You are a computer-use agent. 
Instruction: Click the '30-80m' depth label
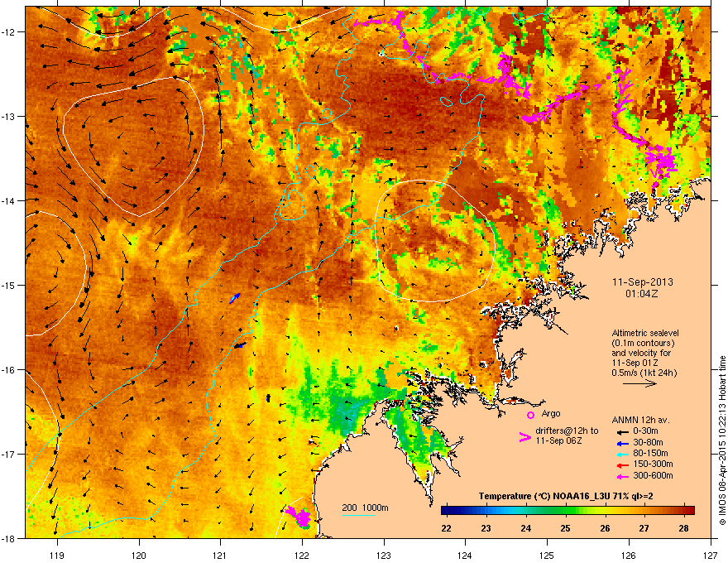[648, 442]
